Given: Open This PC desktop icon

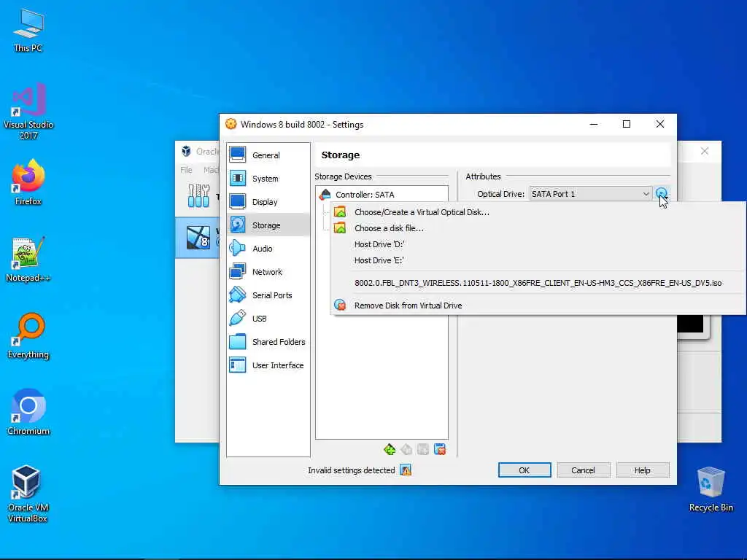Looking at the screenshot, I should pyautogui.click(x=28, y=31).
